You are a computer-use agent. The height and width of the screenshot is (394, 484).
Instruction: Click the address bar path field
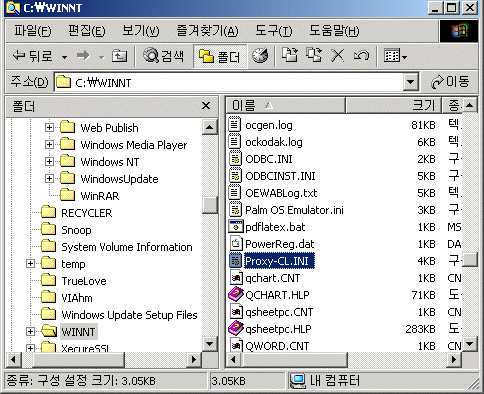229,82
